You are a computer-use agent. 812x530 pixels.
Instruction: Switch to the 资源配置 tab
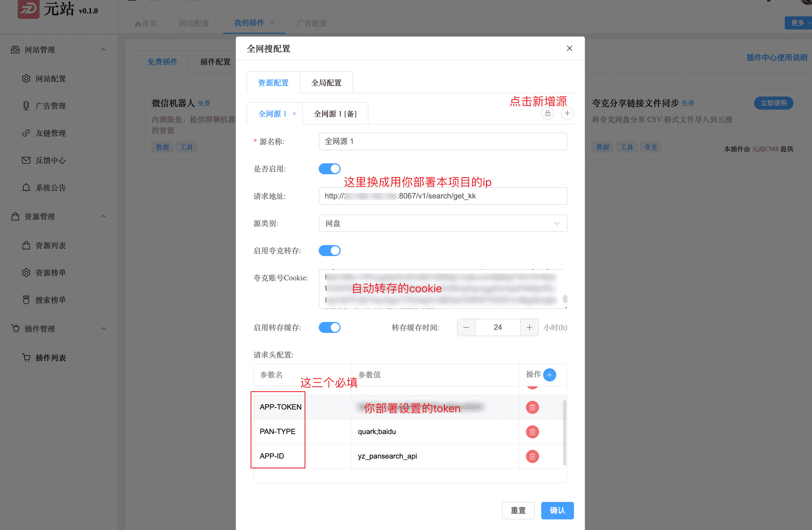[273, 83]
